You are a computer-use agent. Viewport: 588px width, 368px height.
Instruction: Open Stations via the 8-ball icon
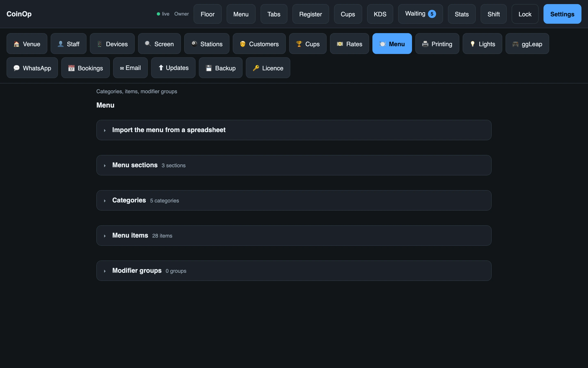coord(194,44)
